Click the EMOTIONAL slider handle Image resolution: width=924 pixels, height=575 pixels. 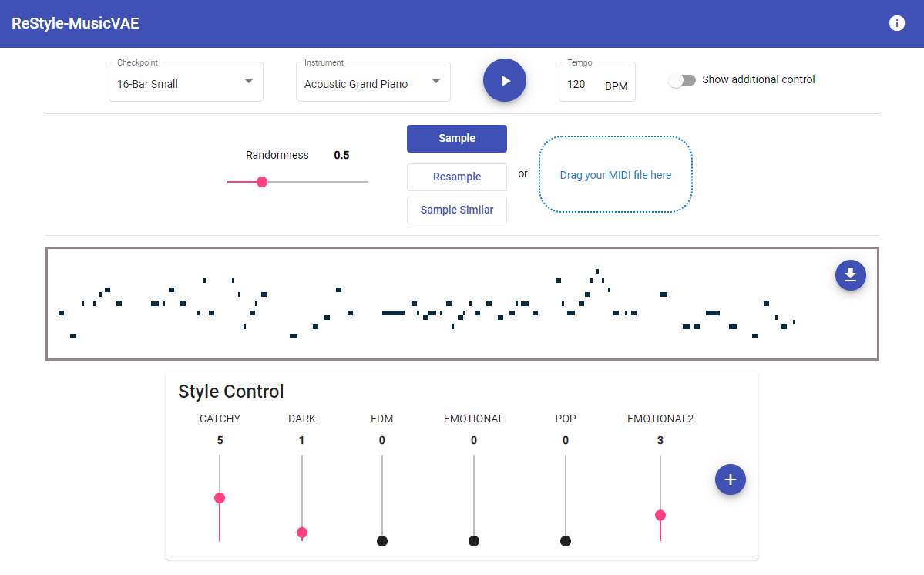click(x=474, y=541)
